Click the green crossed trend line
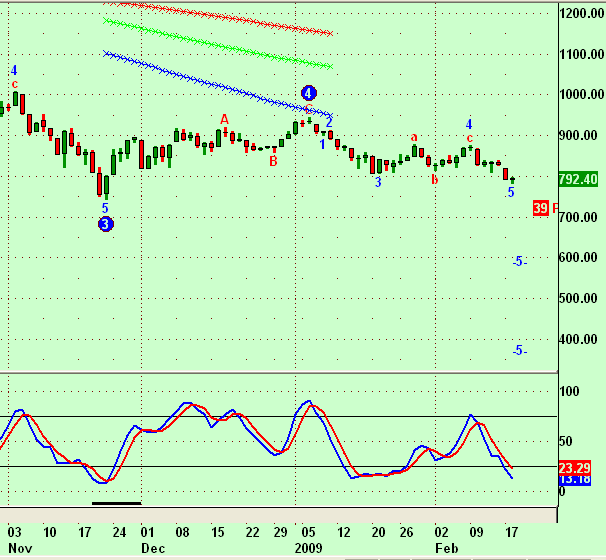The width and height of the screenshot is (606, 560). coord(220,43)
